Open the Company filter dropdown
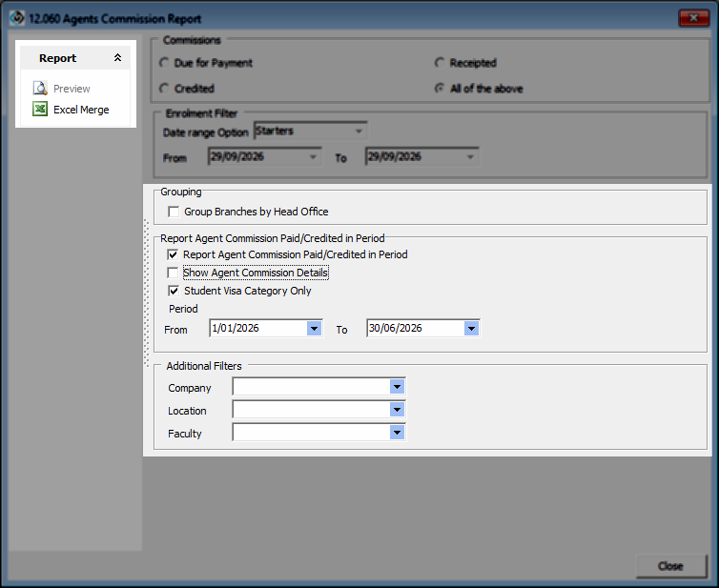 point(397,387)
